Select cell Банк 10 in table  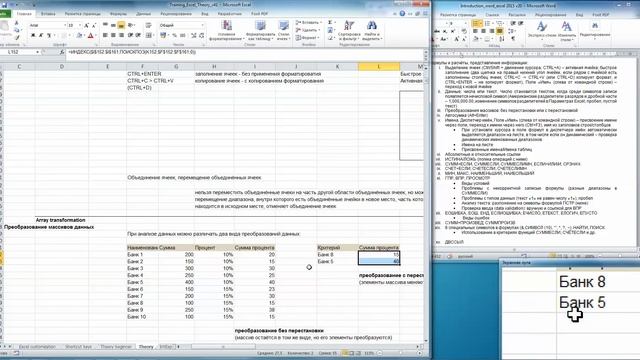pos(142,317)
